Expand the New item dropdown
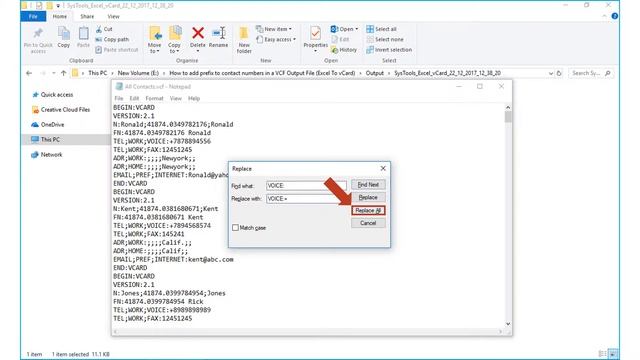 (290, 29)
